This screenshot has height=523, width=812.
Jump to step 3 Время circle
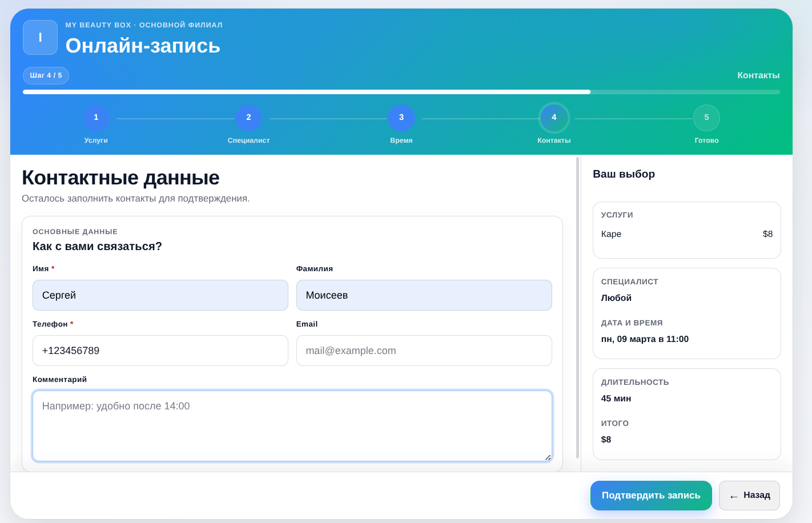click(x=401, y=118)
